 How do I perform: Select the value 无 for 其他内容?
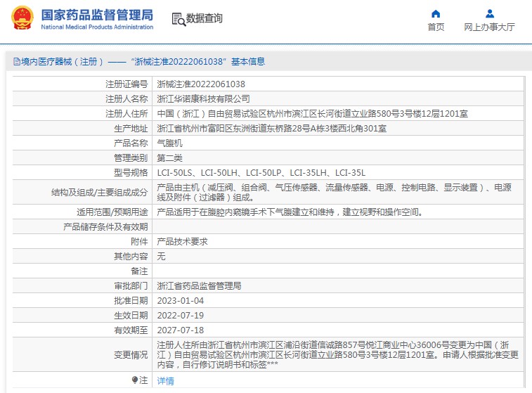pos(161,256)
